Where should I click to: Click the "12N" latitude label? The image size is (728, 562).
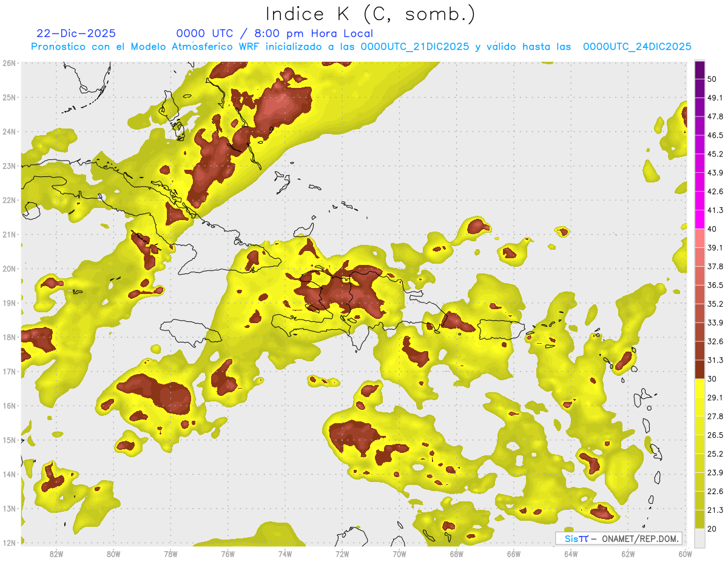pyautogui.click(x=9, y=543)
